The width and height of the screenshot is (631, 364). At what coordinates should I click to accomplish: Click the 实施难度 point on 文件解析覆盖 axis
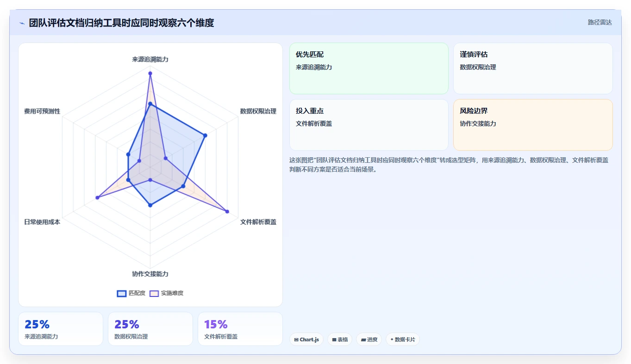227,211
